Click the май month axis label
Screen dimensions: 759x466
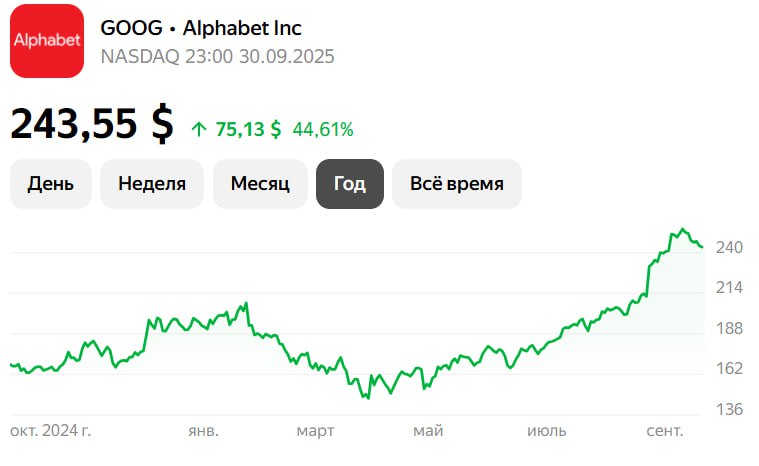coord(428,431)
